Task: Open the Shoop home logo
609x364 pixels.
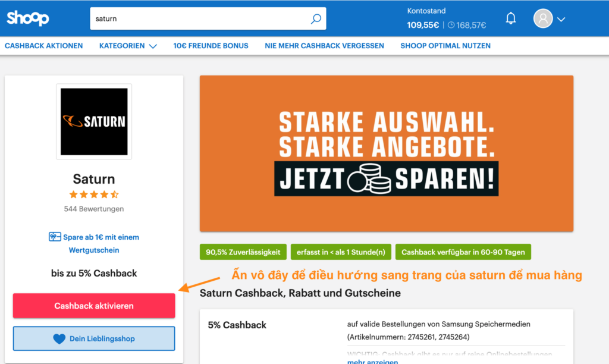Action: point(28,18)
